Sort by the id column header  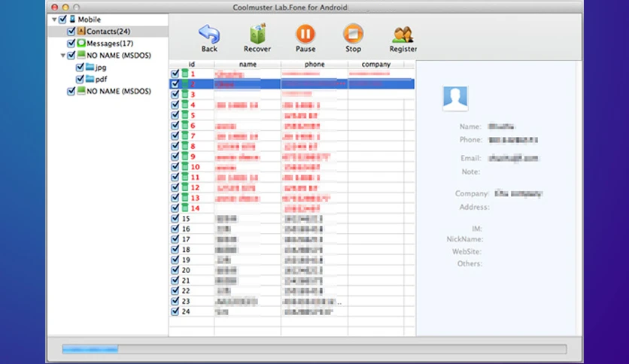(x=192, y=64)
